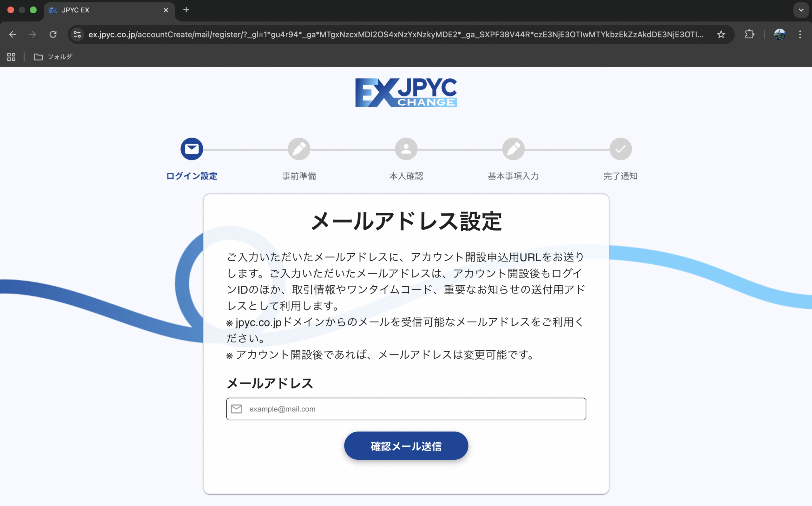This screenshot has height=506, width=812.
Task: Click the envelope icon inside the email field
Action: click(236, 409)
